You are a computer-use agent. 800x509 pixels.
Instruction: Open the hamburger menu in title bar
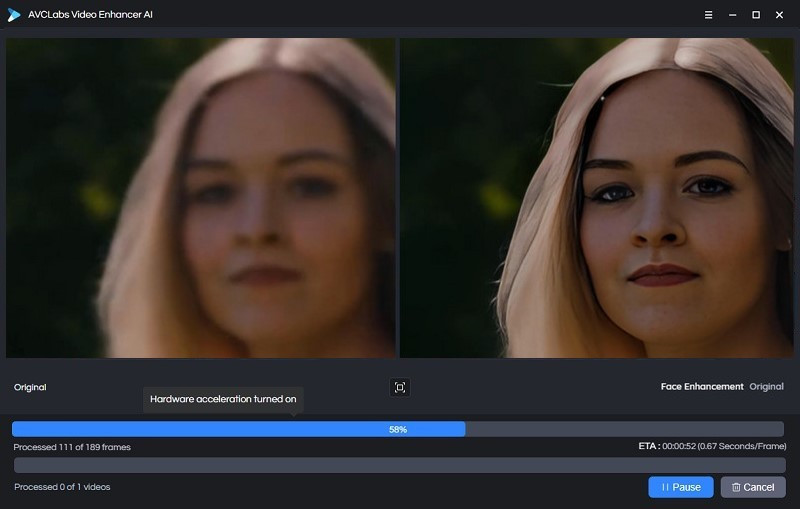coord(708,15)
